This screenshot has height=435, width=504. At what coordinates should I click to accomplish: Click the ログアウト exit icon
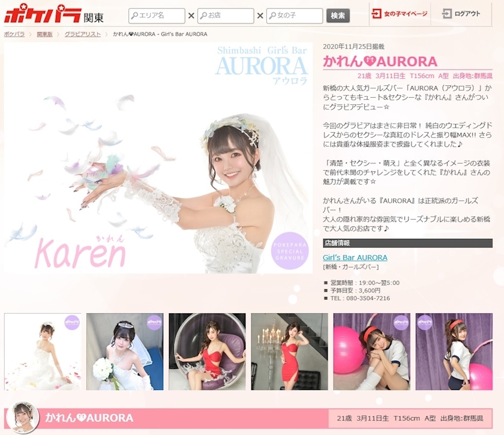click(x=447, y=14)
